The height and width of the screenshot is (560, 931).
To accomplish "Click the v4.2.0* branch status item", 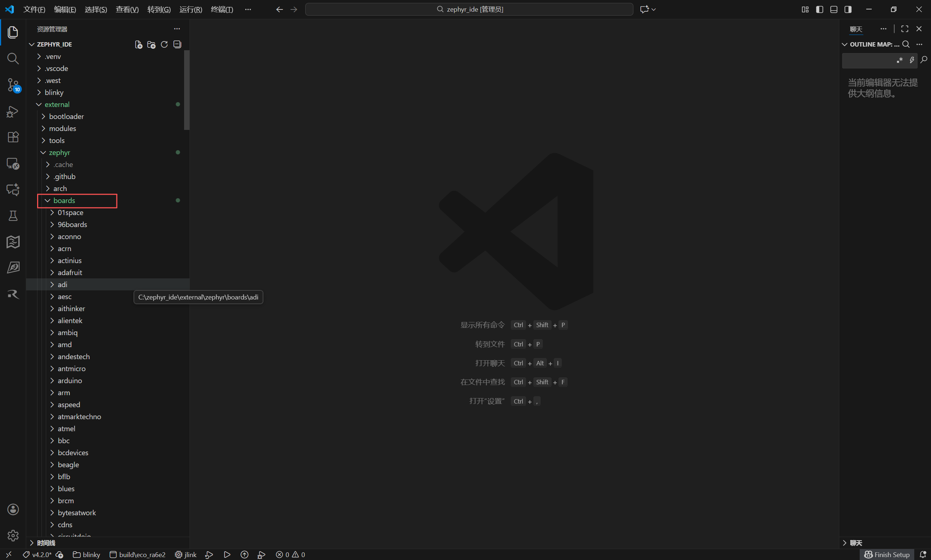I will pos(37,554).
